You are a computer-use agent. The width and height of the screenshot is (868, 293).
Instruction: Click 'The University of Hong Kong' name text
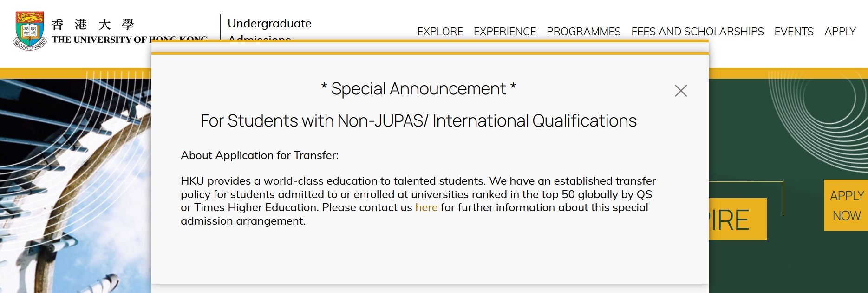pyautogui.click(x=100, y=40)
